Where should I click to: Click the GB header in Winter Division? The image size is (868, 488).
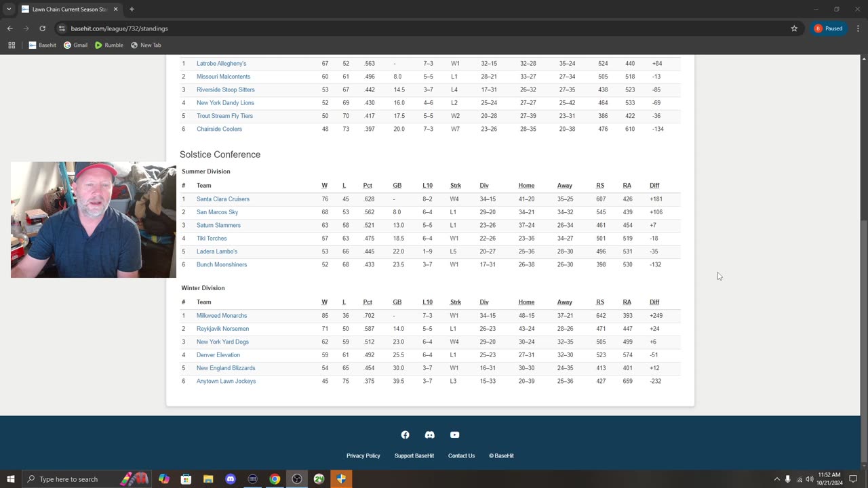(x=397, y=302)
